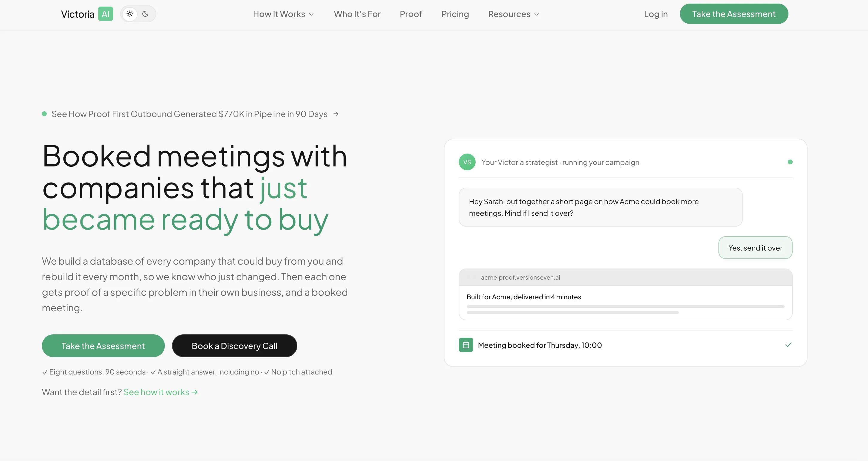Click the acme.proof.versionseven.ai address bar

pyautogui.click(x=625, y=277)
